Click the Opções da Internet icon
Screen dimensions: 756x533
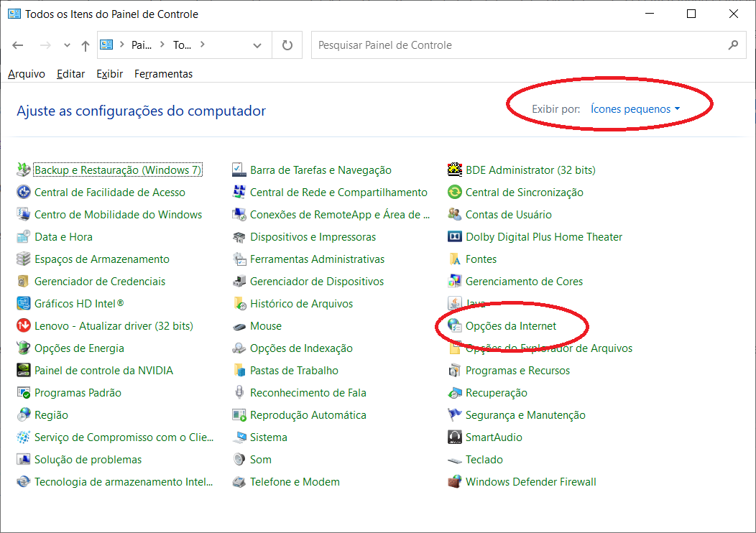pos(455,326)
